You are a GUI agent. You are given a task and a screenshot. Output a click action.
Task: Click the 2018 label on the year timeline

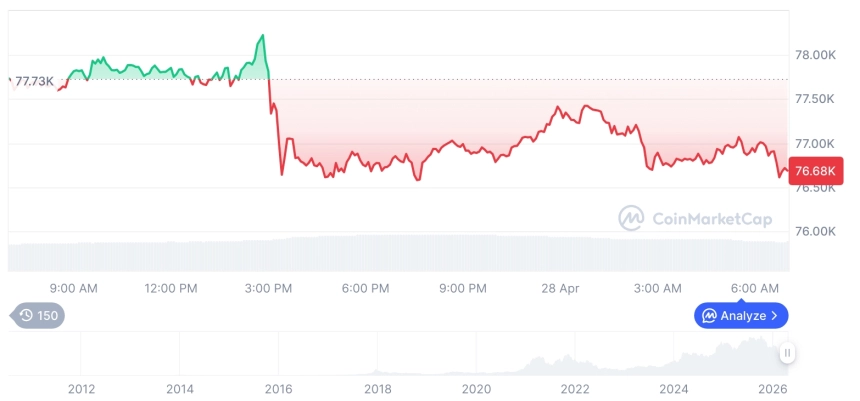point(377,389)
